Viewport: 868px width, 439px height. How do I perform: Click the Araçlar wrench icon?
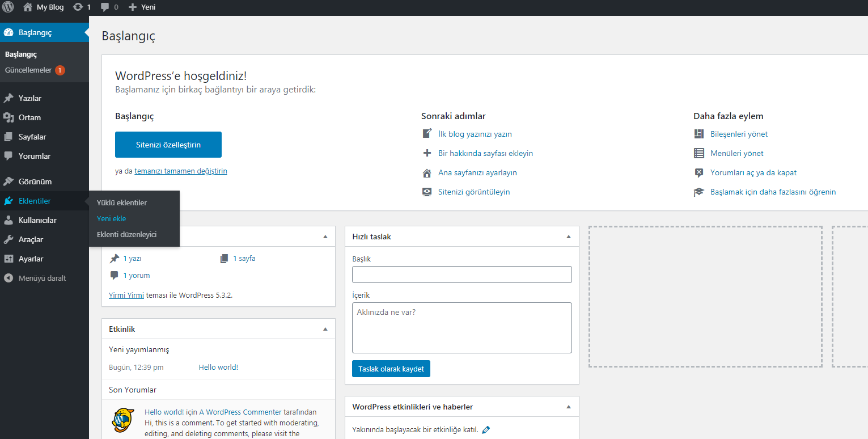click(x=9, y=239)
